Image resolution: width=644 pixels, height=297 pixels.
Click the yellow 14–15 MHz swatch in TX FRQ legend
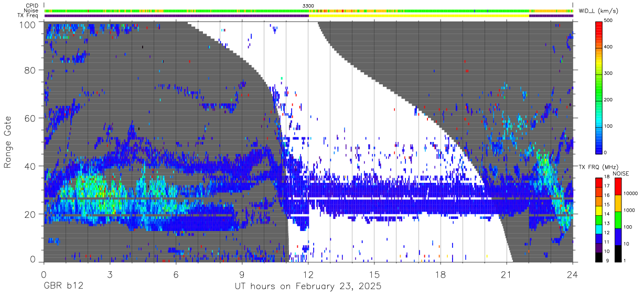(x=599, y=210)
